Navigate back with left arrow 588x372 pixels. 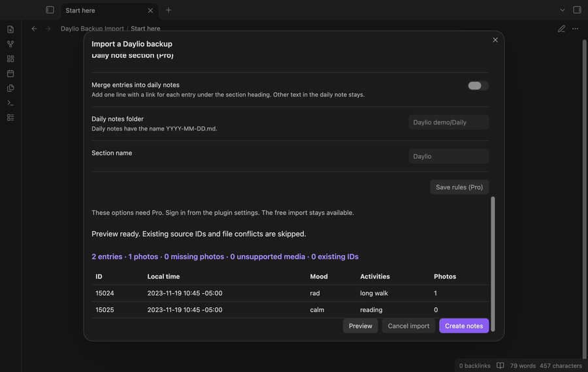click(34, 29)
